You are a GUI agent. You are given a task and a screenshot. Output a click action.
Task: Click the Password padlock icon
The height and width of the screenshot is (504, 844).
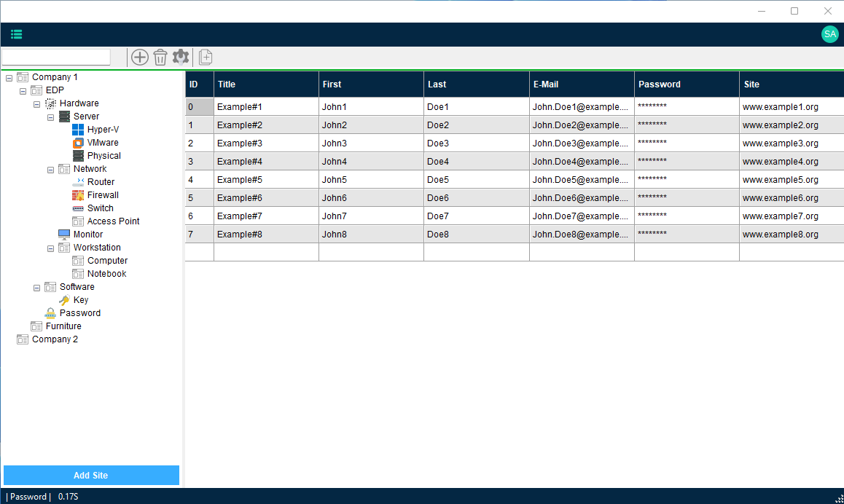[50, 313]
